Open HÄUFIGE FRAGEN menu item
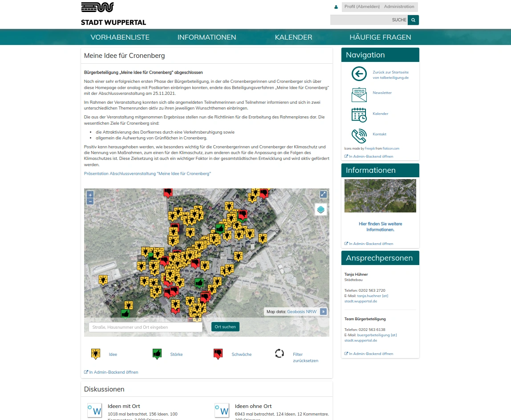The height and width of the screenshot is (420, 511). (380, 37)
